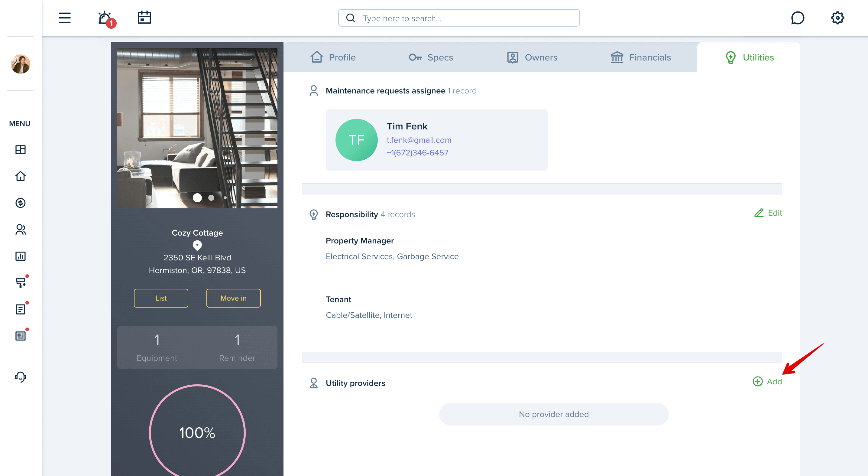Open the Equipment counter tile

(x=157, y=347)
